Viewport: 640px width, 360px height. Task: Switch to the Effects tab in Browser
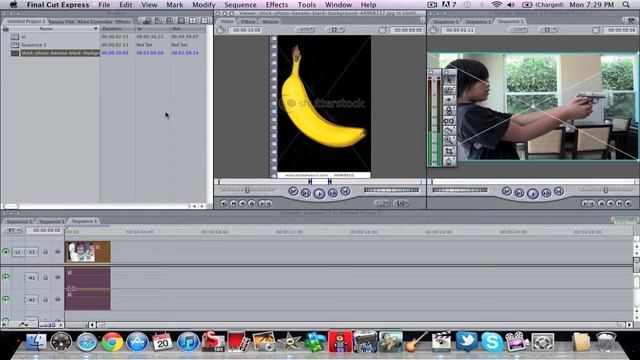(122, 22)
